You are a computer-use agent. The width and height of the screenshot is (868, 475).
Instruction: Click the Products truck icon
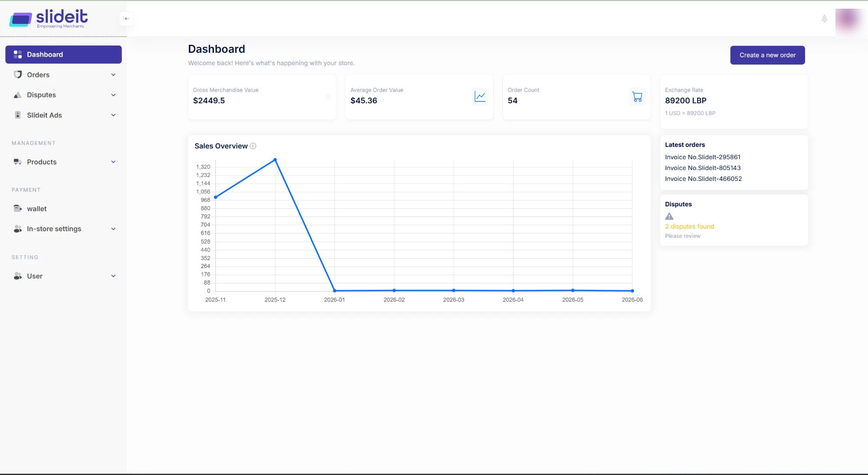pos(18,162)
